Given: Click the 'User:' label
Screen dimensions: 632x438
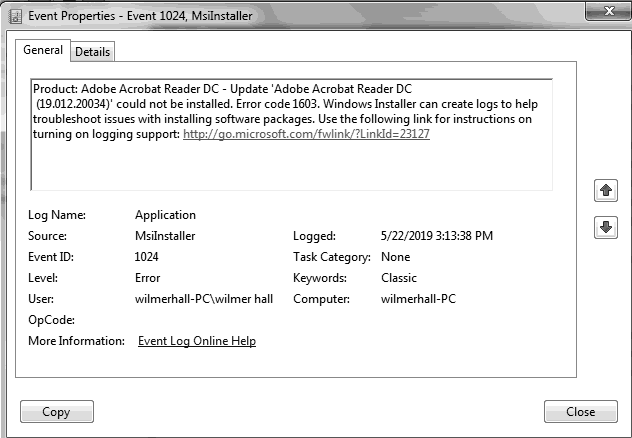Looking at the screenshot, I should (41, 299).
